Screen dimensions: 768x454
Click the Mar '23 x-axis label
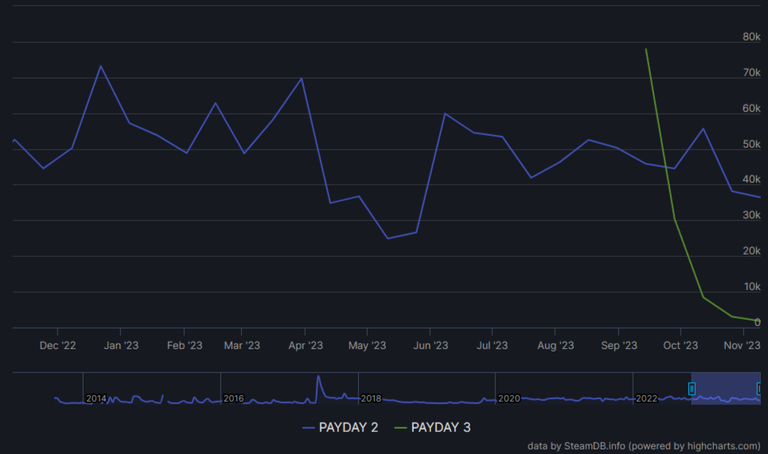(x=241, y=345)
